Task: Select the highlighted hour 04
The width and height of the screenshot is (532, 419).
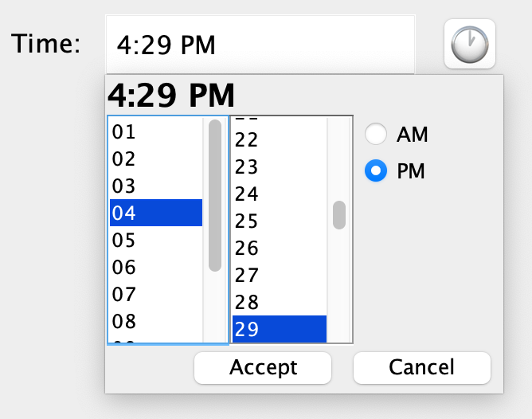Action: (x=156, y=213)
